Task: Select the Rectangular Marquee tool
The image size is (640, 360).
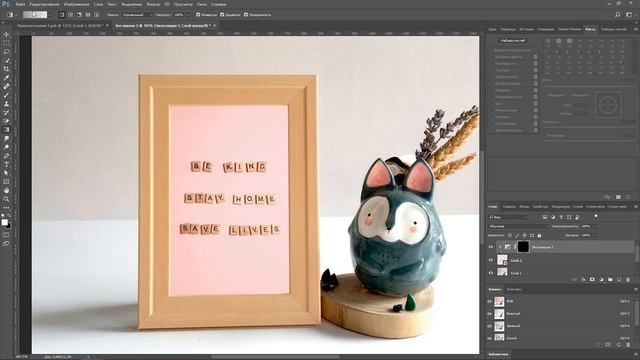Action: [6, 43]
